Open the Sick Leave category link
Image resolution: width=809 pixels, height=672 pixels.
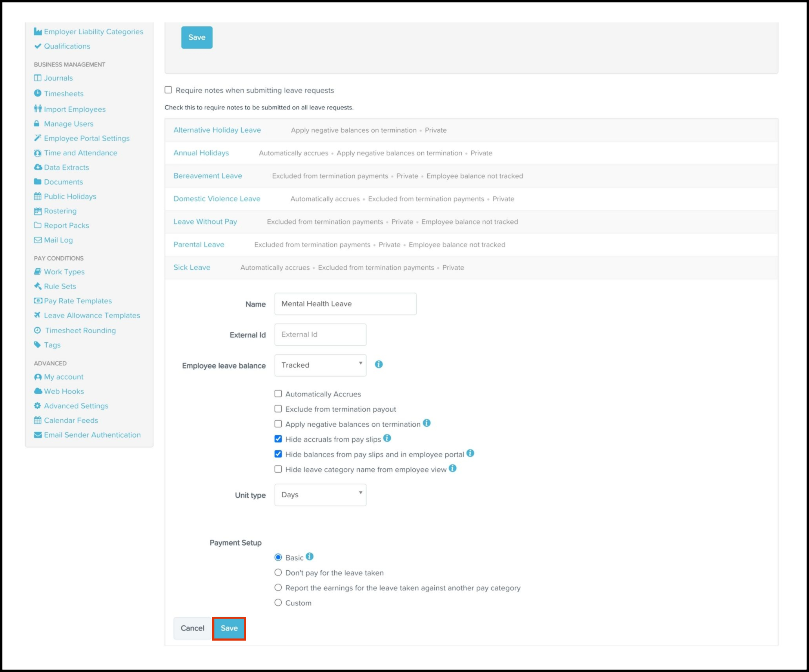pos(192,267)
